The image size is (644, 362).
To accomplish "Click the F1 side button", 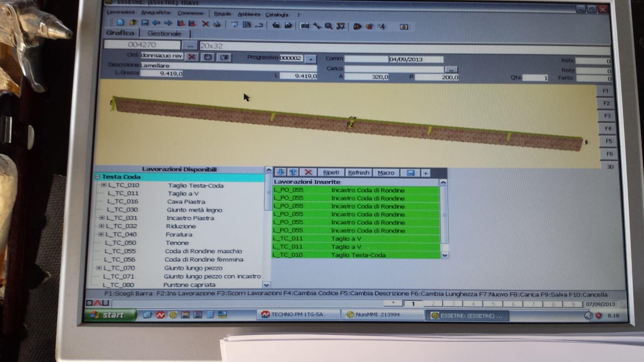I will pyautogui.click(x=605, y=91).
